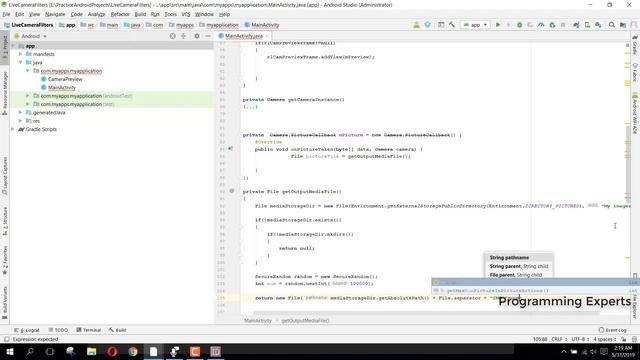Click Attach debugger to Android process icon
640x360 pixels.
[552, 25]
